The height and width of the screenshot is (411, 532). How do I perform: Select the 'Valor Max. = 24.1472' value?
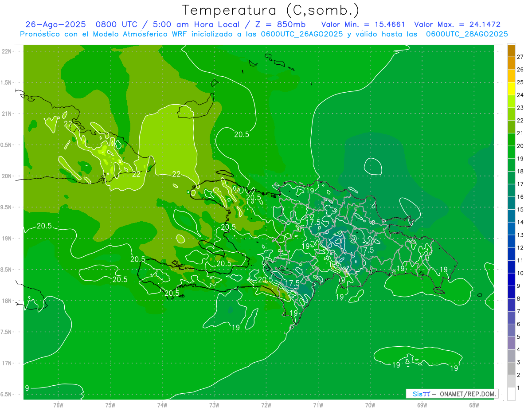[457, 24]
